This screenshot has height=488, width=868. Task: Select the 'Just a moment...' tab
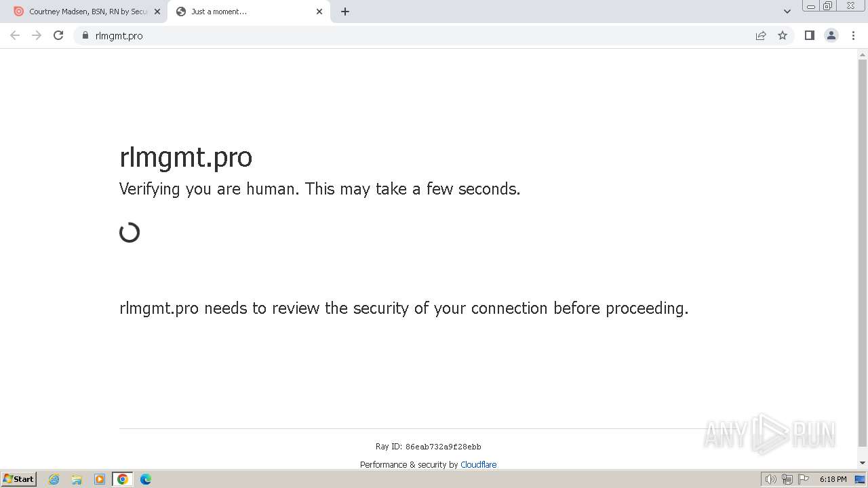(x=248, y=12)
